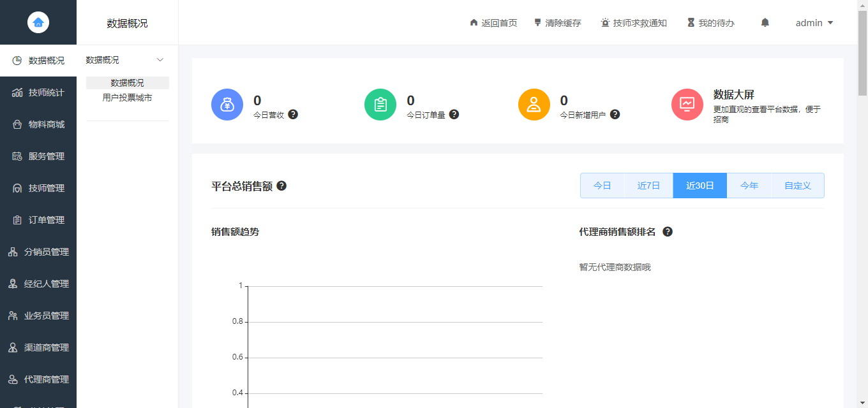
Task: Click the 代理商管理 sidebar icon
Action: point(13,379)
